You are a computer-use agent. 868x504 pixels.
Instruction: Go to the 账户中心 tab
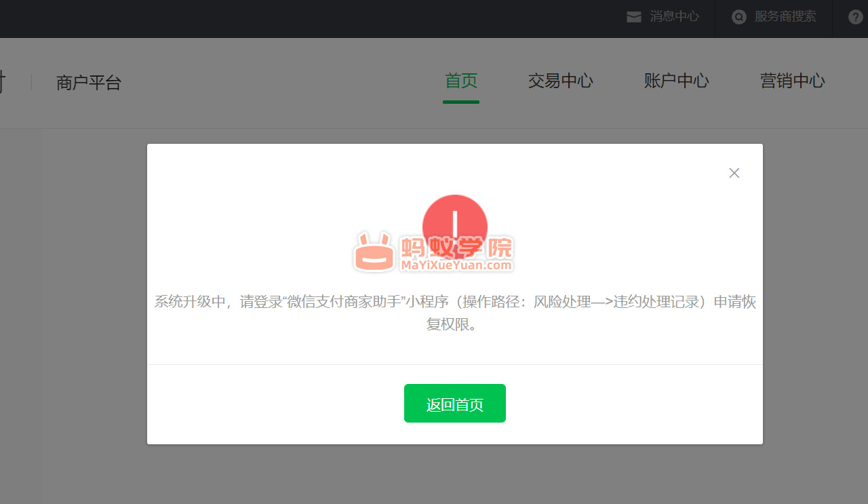click(x=676, y=81)
